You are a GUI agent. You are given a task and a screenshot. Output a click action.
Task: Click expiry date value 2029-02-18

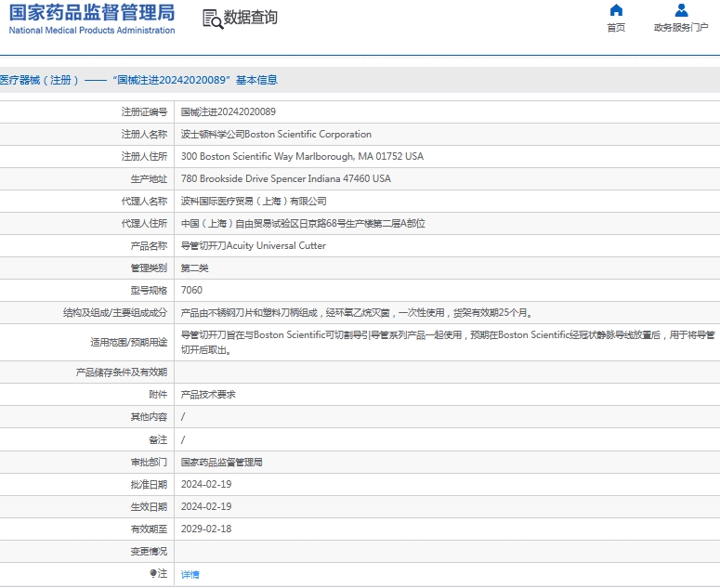(x=206, y=529)
